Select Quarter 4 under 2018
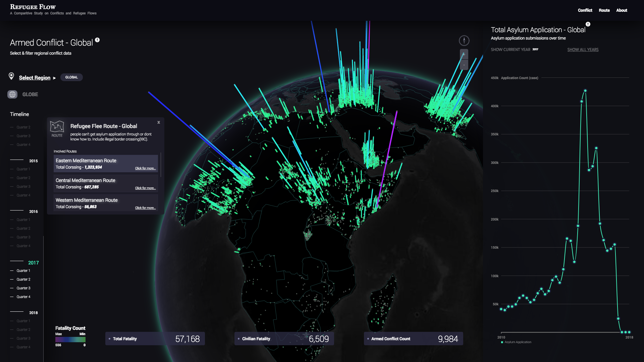The image size is (644, 362). click(x=23, y=347)
